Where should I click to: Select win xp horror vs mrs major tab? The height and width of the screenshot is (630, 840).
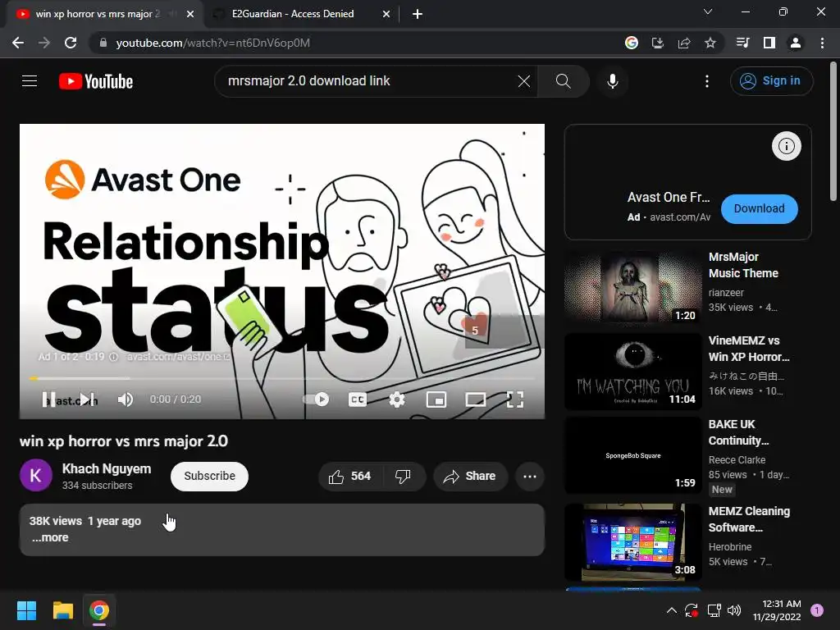[x=98, y=14]
